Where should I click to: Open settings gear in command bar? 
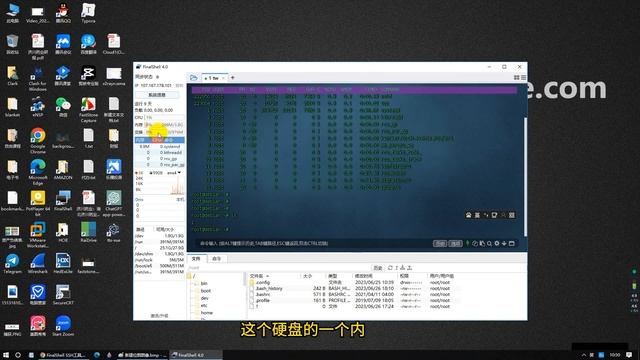click(x=497, y=244)
